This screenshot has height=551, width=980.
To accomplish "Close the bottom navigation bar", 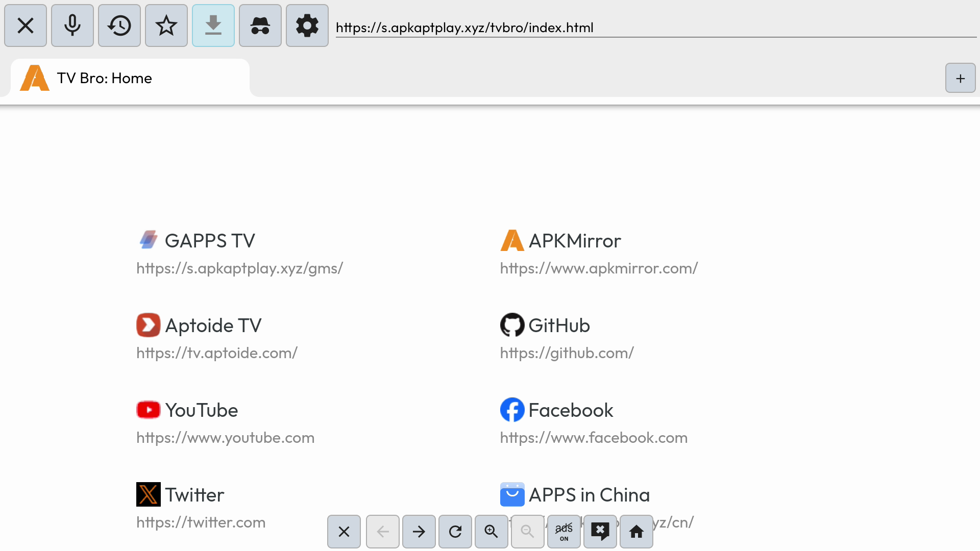I will pyautogui.click(x=344, y=532).
